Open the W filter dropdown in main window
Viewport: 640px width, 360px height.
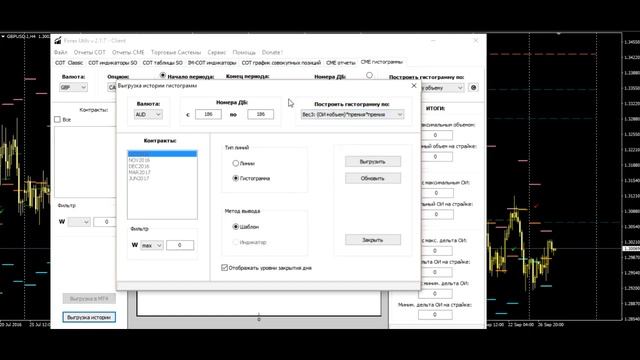[79, 222]
